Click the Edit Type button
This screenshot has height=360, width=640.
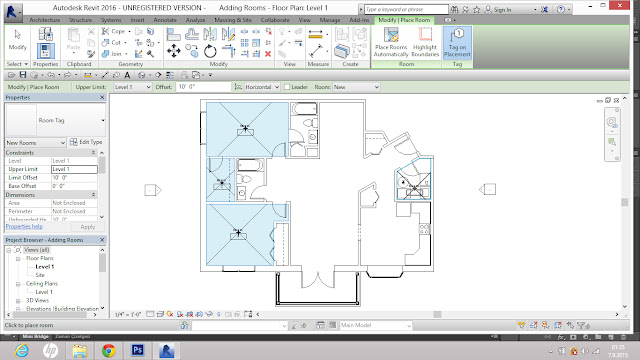[86, 142]
